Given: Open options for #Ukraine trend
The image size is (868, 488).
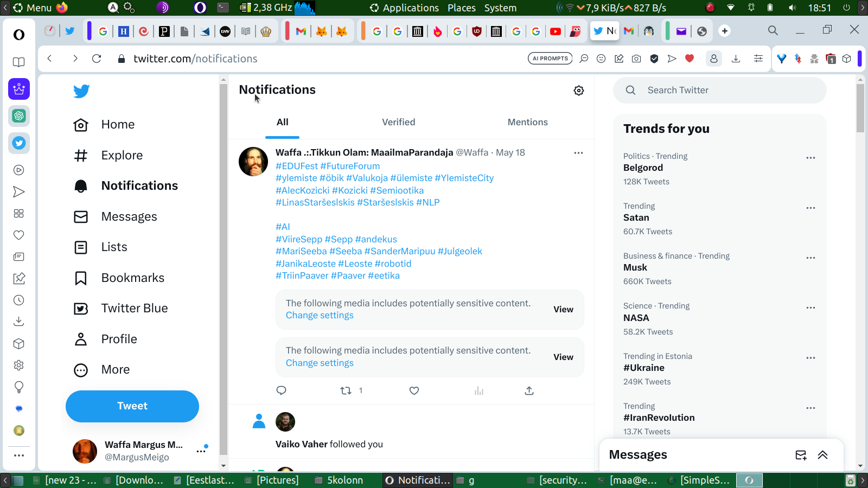Looking at the screenshot, I should coord(811,358).
